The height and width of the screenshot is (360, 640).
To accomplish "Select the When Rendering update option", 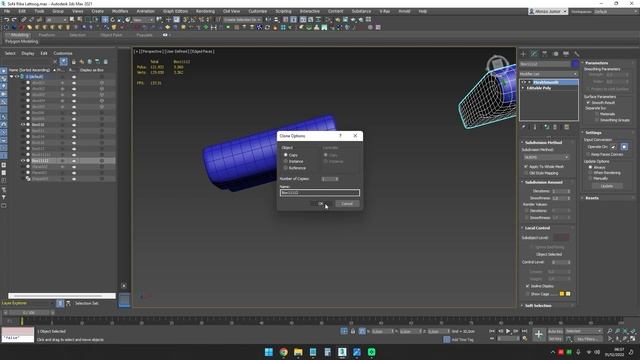I will click(x=590, y=173).
